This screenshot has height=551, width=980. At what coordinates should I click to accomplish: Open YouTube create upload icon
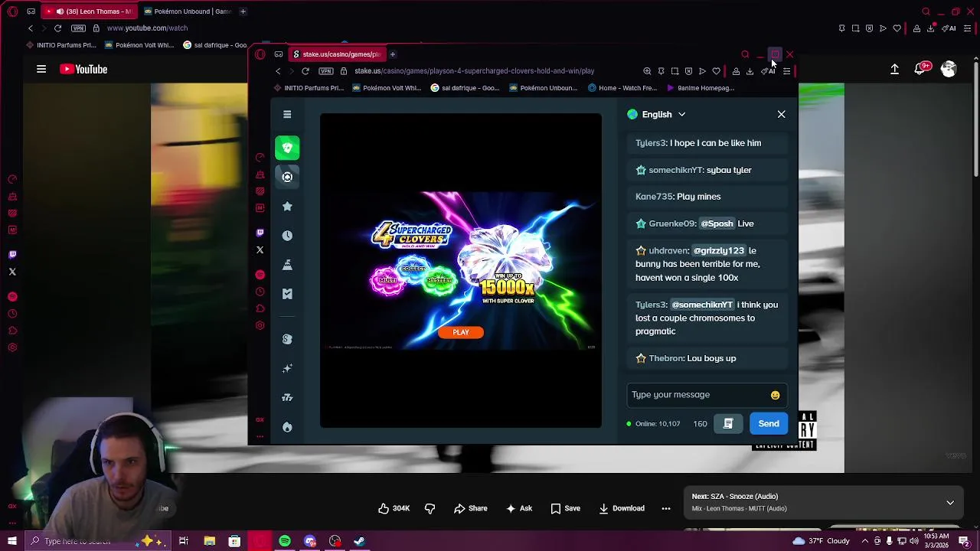(894, 69)
